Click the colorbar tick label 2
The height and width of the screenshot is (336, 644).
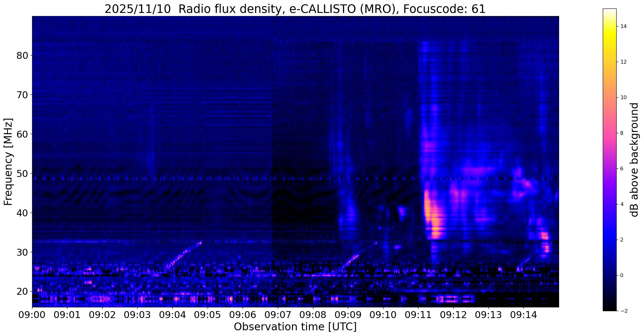tap(622, 240)
